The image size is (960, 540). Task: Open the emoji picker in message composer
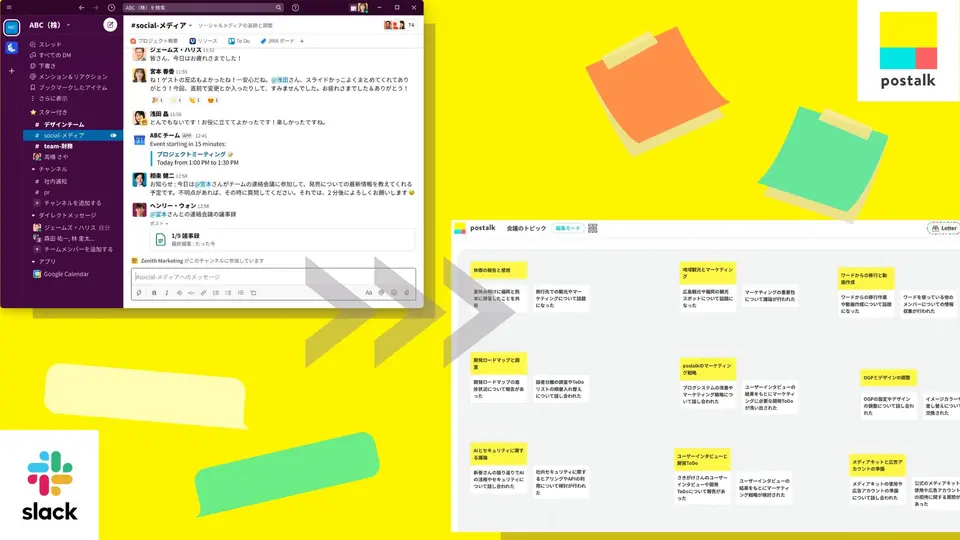394,293
